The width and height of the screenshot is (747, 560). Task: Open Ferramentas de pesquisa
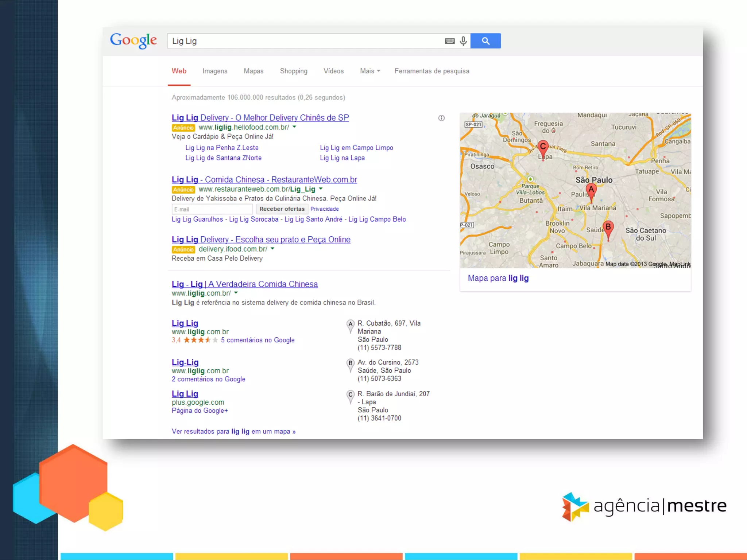pyautogui.click(x=431, y=71)
